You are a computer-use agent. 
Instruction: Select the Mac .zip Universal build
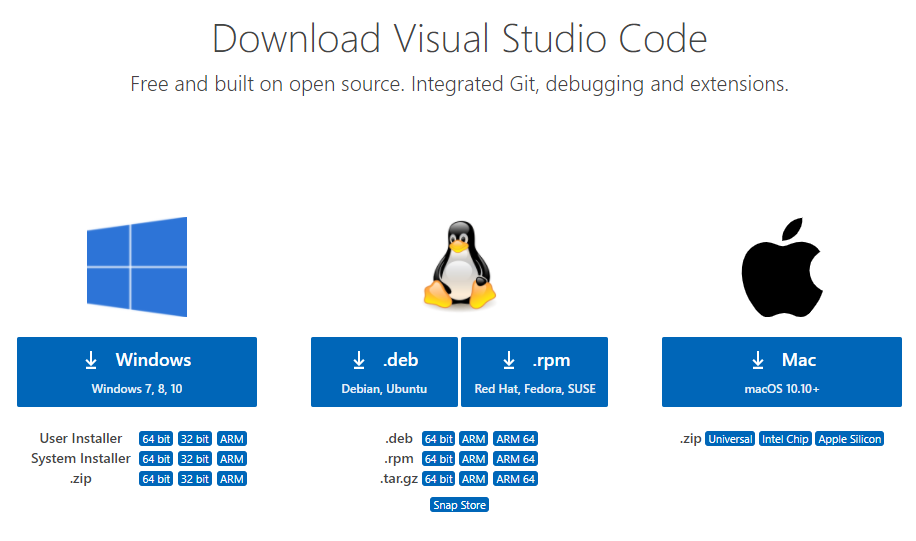(730, 439)
